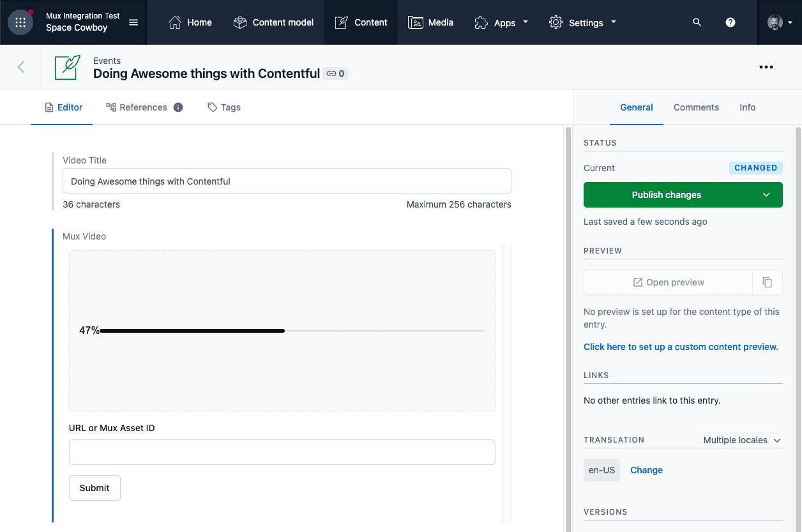Go to Home in the top navigation

[x=190, y=22]
